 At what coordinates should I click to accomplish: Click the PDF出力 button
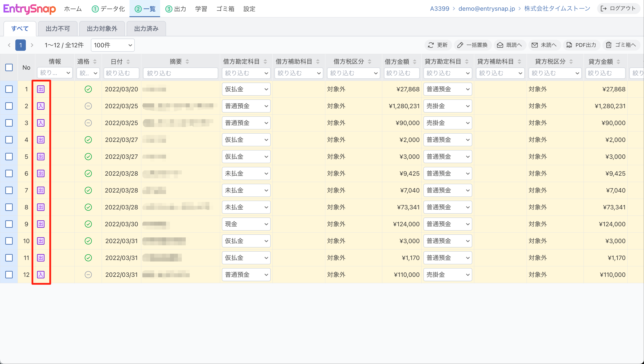(x=581, y=45)
